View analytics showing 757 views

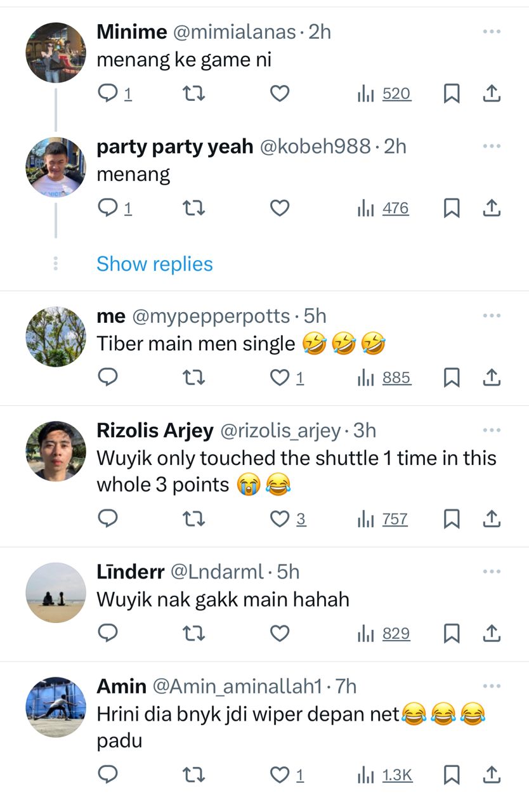pyautogui.click(x=383, y=519)
